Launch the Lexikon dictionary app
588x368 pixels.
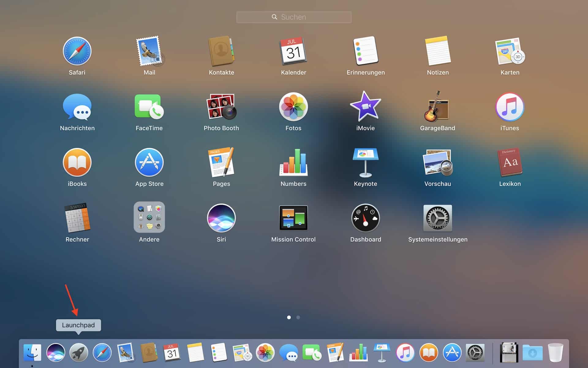click(510, 163)
